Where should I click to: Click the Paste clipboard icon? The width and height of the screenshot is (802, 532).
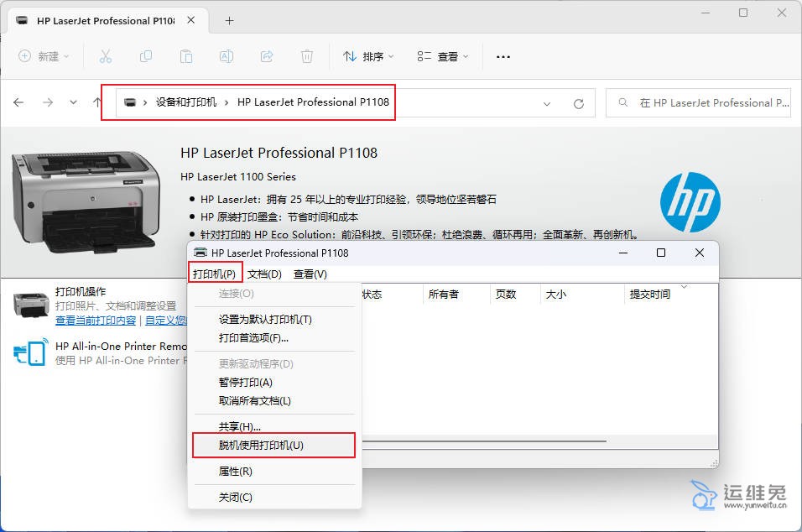coord(185,56)
